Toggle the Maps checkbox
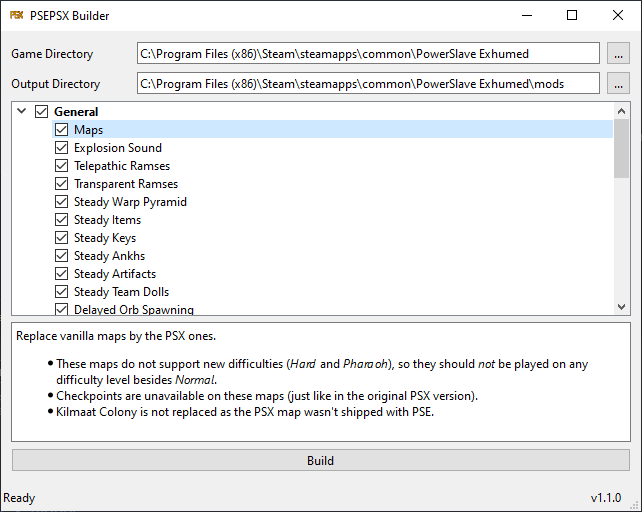 pos(62,130)
